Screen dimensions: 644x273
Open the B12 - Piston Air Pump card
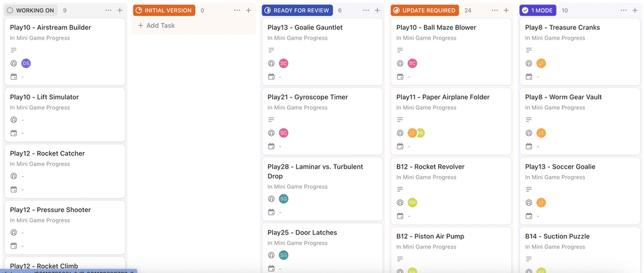point(452,250)
